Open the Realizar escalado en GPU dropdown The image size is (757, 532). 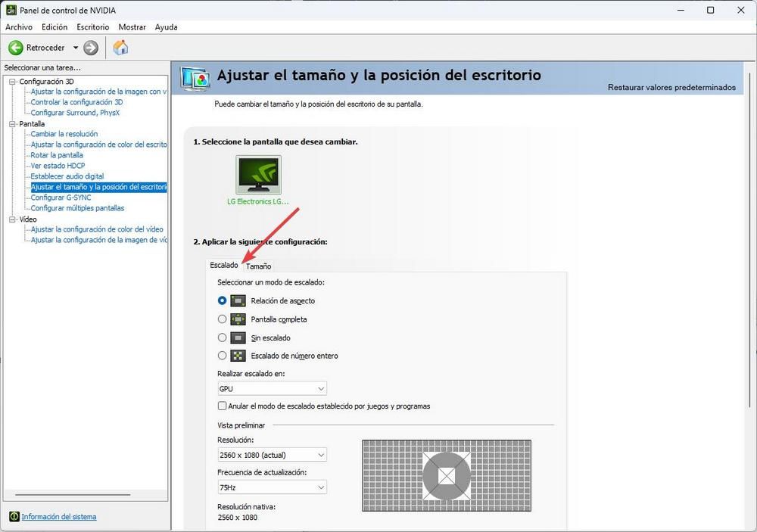click(273, 389)
